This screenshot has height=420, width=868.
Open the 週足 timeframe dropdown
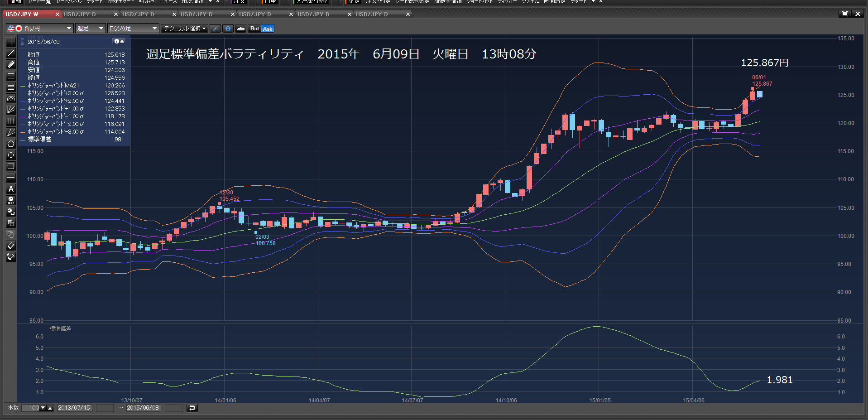coord(90,29)
